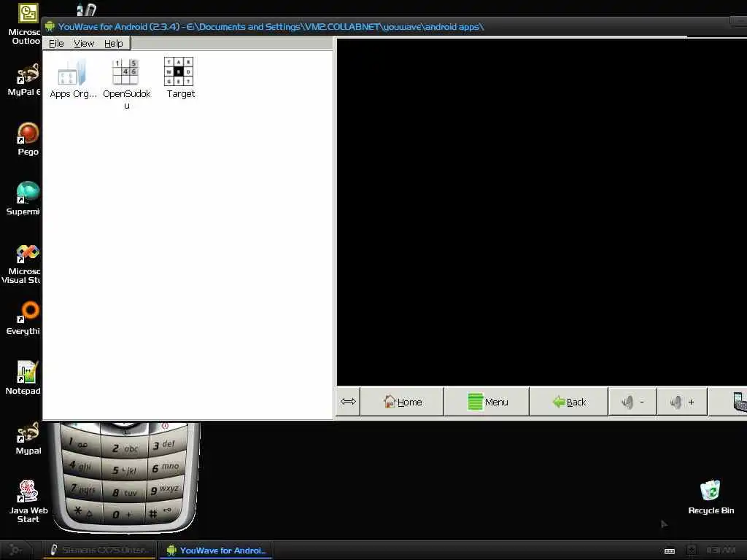747x560 pixels.
Task: Open the Supermi desktop shortcut
Action: click(25, 198)
